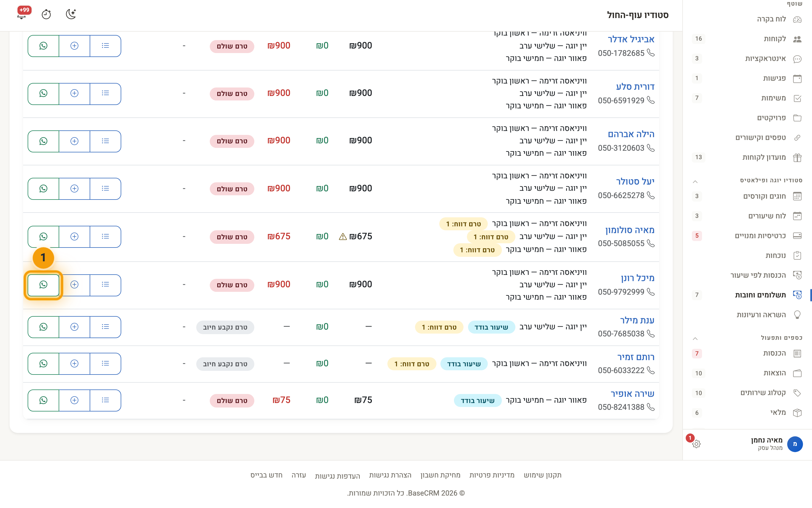Image resolution: width=812 pixels, height=508 pixels.
Task: Click list icon in דורית סלע row
Action: tap(105, 93)
